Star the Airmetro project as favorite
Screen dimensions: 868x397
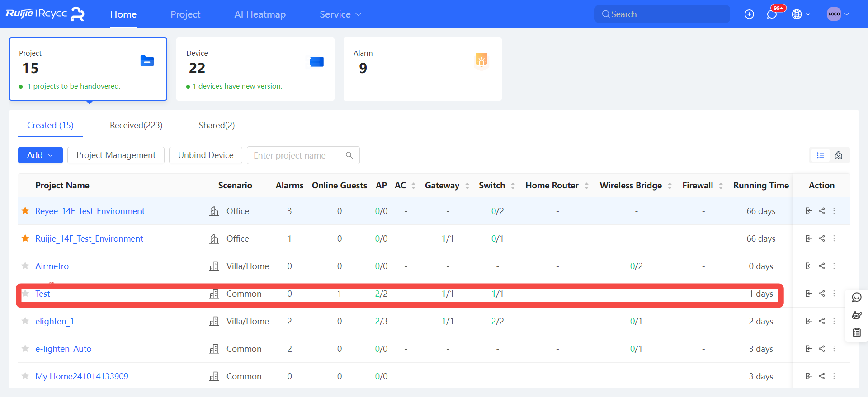(x=25, y=266)
